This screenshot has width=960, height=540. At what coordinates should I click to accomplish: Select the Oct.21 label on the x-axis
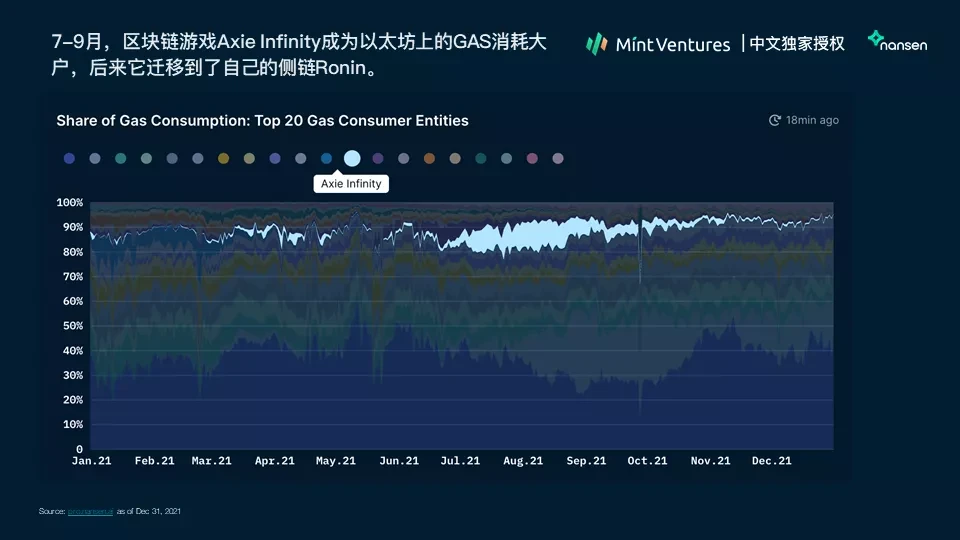click(647, 460)
